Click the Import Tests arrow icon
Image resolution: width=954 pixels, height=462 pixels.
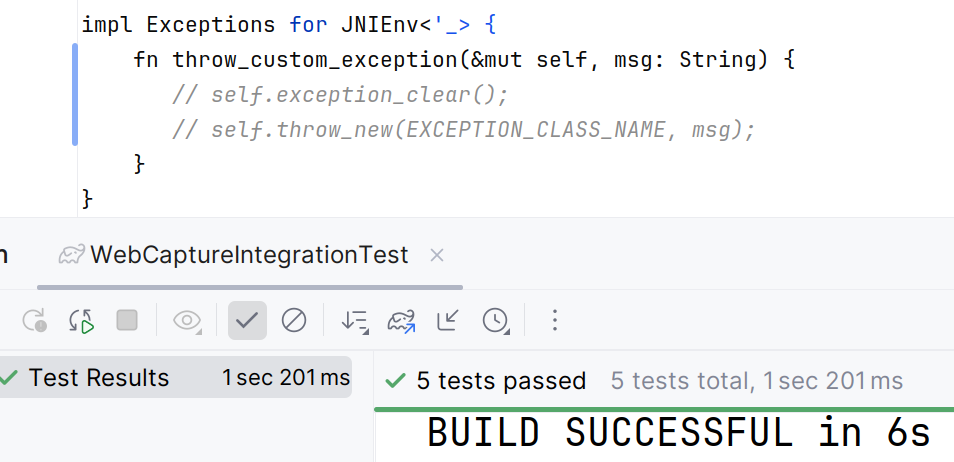click(x=448, y=320)
